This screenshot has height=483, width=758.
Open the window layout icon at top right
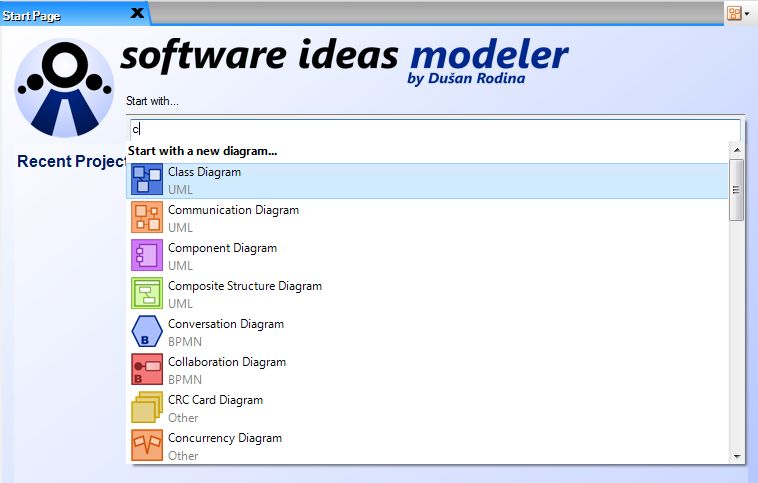[x=734, y=13]
